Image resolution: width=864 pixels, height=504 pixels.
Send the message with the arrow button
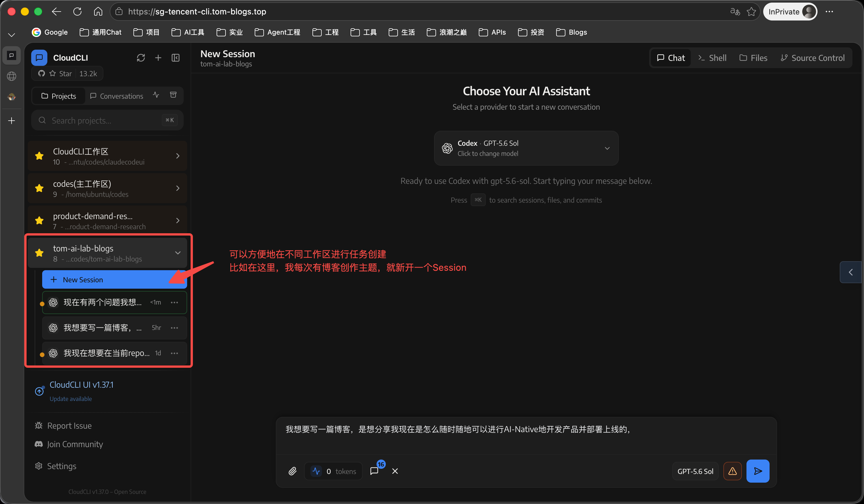tap(758, 471)
